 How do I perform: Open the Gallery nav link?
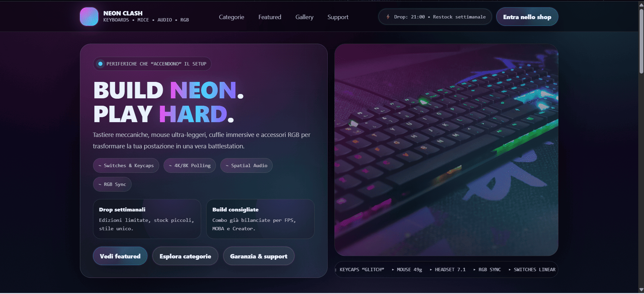click(x=304, y=17)
